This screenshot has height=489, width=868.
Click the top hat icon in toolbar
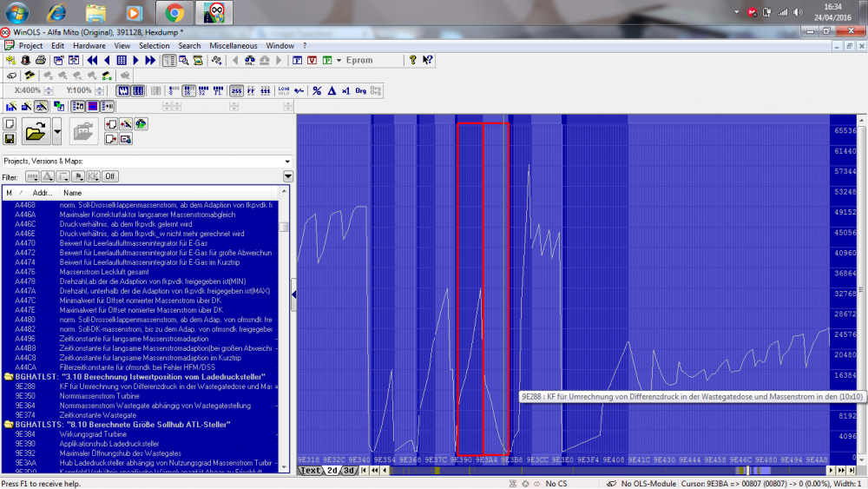point(25,60)
